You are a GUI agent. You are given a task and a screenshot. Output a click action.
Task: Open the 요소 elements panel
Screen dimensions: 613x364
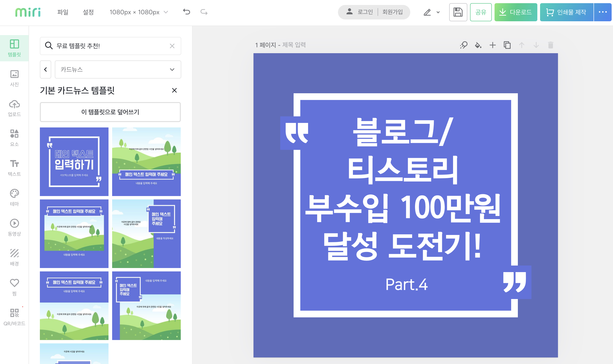(x=14, y=138)
